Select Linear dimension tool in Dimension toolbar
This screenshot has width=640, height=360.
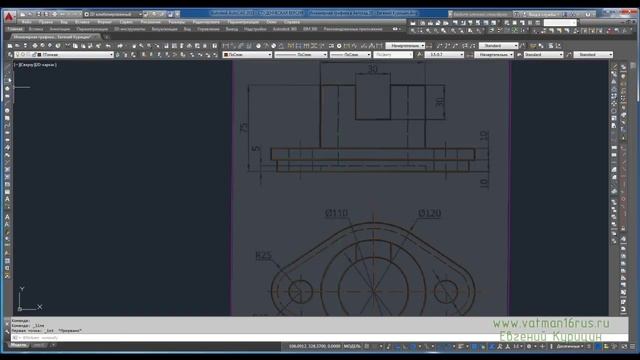(x=225, y=46)
